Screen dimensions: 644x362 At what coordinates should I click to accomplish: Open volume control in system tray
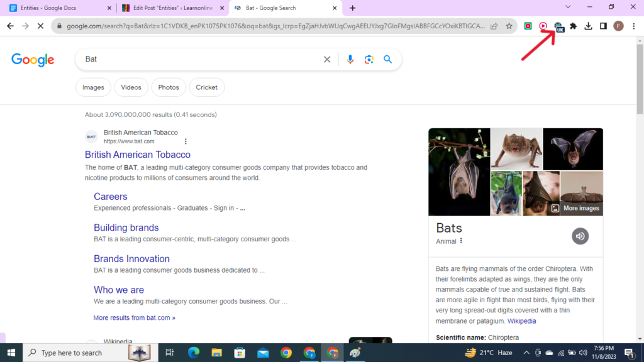pyautogui.click(x=583, y=353)
